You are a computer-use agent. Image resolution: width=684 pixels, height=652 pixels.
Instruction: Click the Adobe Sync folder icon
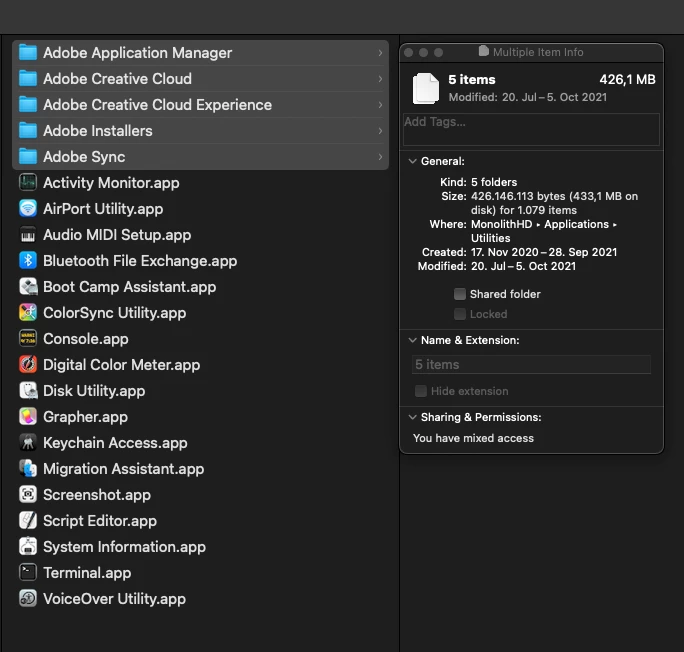coord(28,157)
